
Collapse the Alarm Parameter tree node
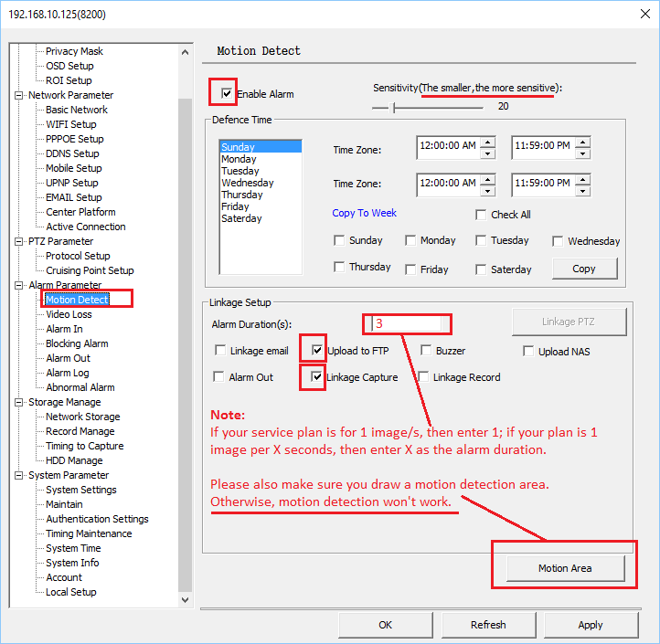(19, 285)
